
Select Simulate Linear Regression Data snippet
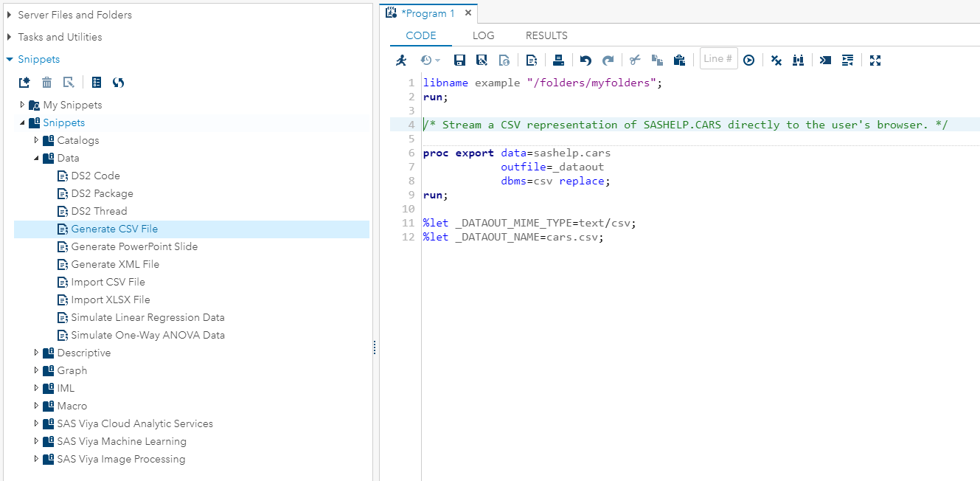point(147,317)
